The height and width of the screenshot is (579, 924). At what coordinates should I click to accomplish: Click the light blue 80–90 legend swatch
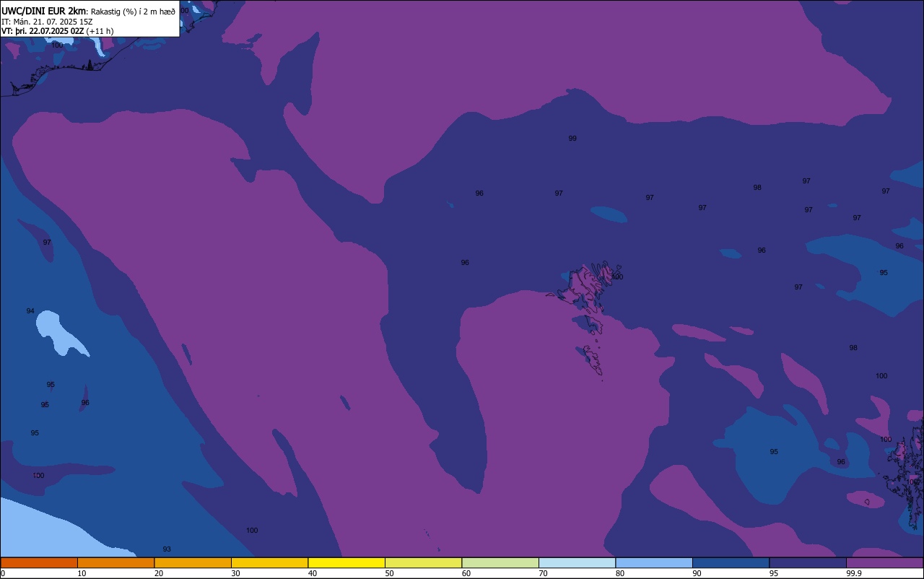click(x=654, y=562)
